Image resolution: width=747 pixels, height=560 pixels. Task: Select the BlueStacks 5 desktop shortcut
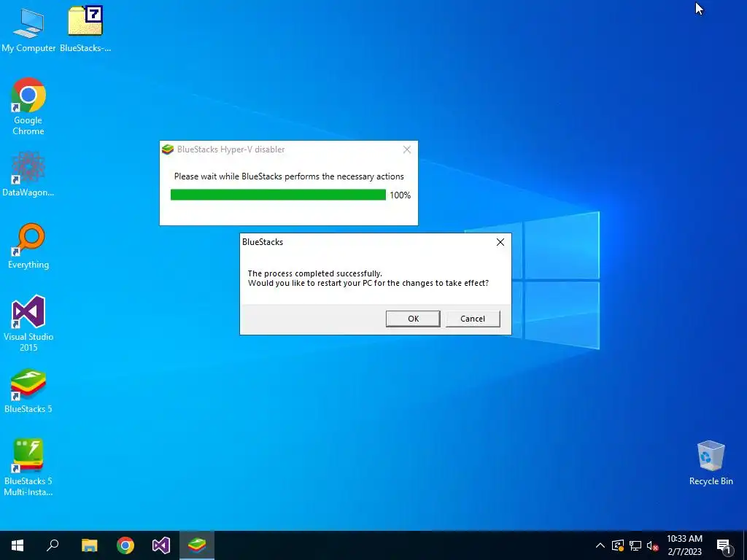28,391
